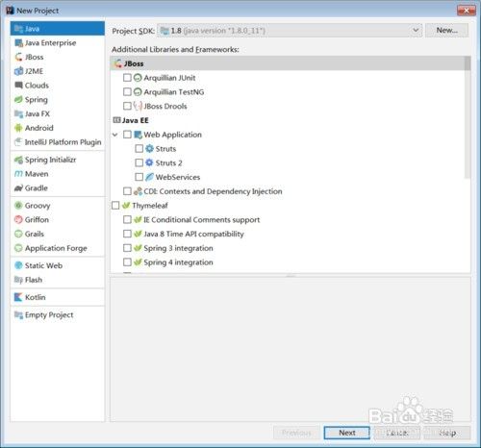Click the Kotlin icon

coord(18,297)
